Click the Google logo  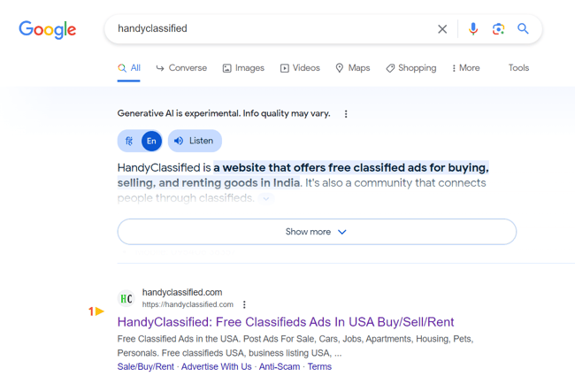[48, 30]
